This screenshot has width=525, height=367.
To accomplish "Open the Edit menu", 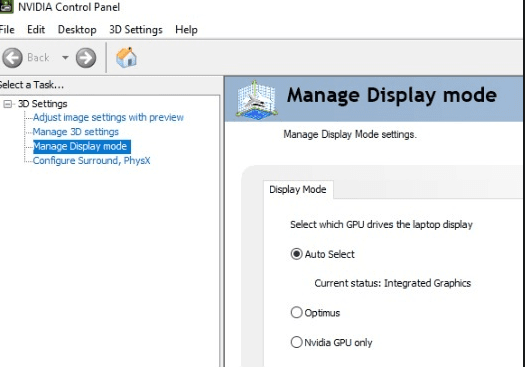I will pos(36,29).
